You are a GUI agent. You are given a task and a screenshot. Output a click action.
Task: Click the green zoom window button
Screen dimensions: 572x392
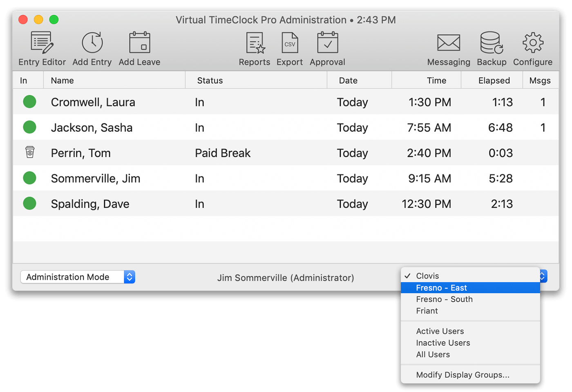click(x=54, y=19)
